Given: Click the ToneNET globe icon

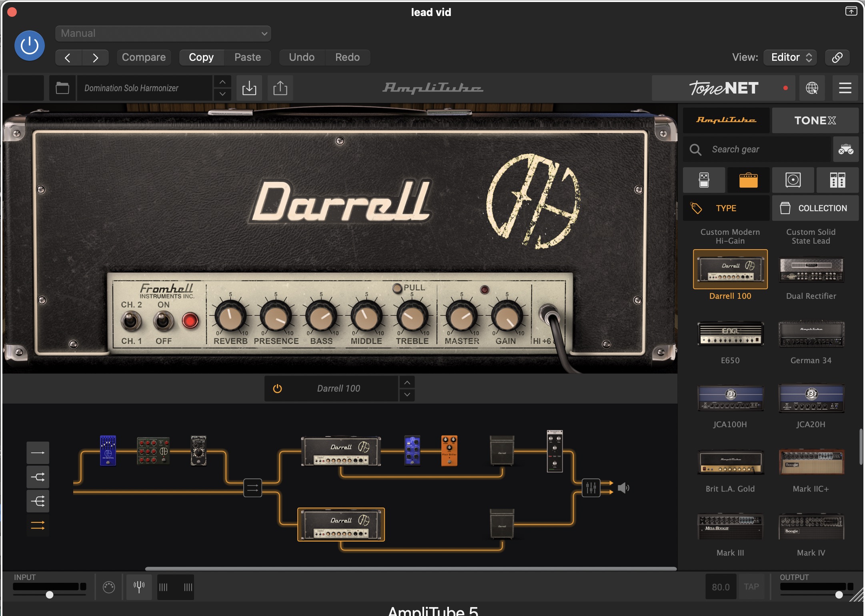Looking at the screenshot, I should [x=812, y=88].
